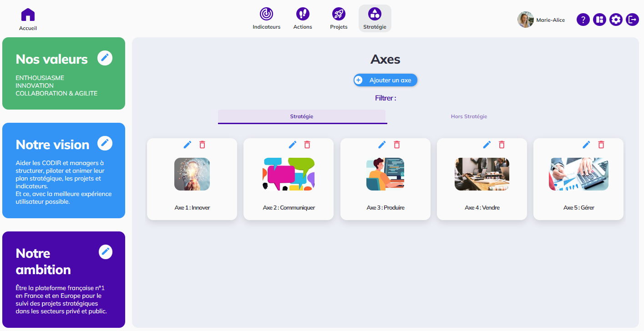The width and height of the screenshot is (644, 331).
Task: Open Marie-Alice user profile avatar
Action: pyautogui.click(x=525, y=20)
